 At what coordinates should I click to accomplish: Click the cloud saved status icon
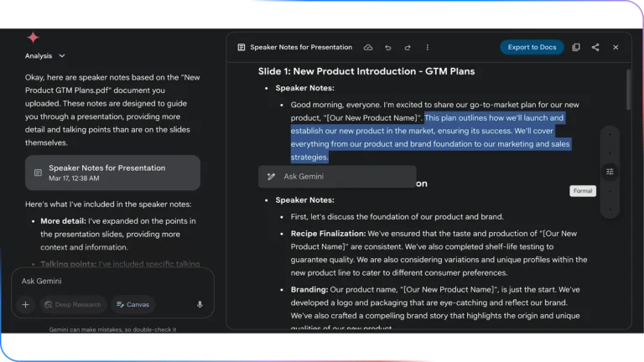368,47
